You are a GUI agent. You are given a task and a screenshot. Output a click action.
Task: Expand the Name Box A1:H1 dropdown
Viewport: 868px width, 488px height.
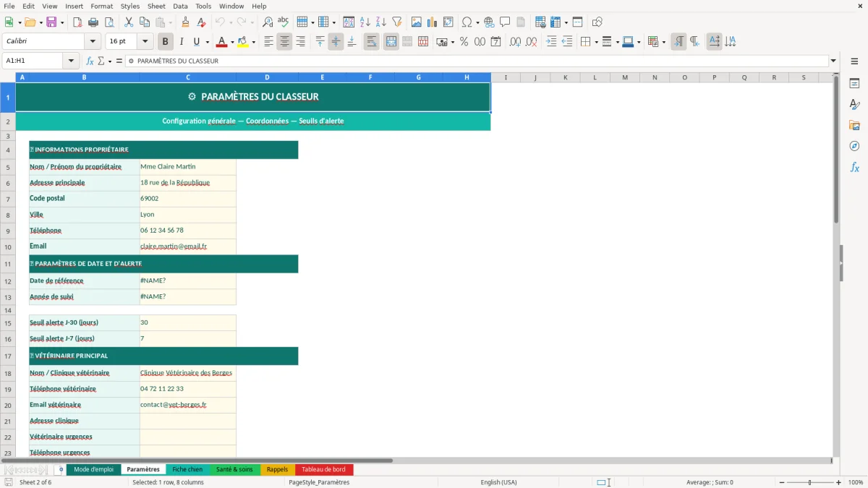point(72,61)
